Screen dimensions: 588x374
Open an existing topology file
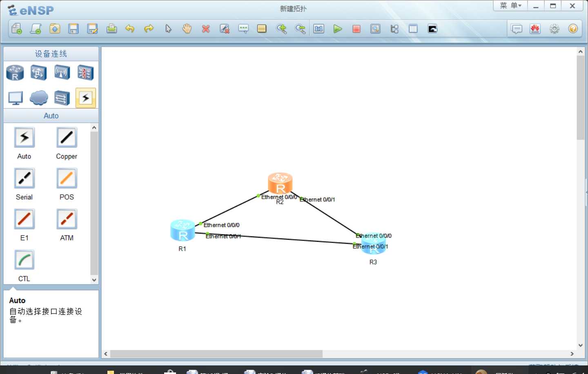pyautogui.click(x=55, y=29)
